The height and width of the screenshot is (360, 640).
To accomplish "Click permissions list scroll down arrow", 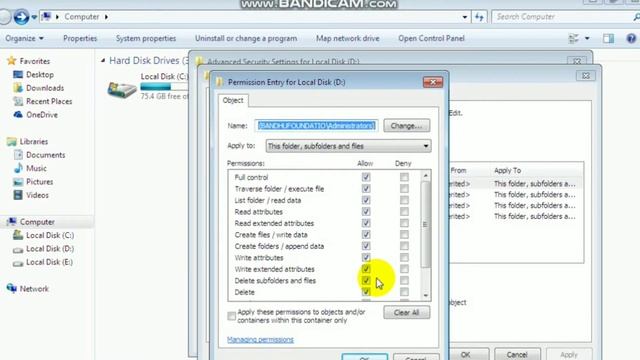I will 426,295.
